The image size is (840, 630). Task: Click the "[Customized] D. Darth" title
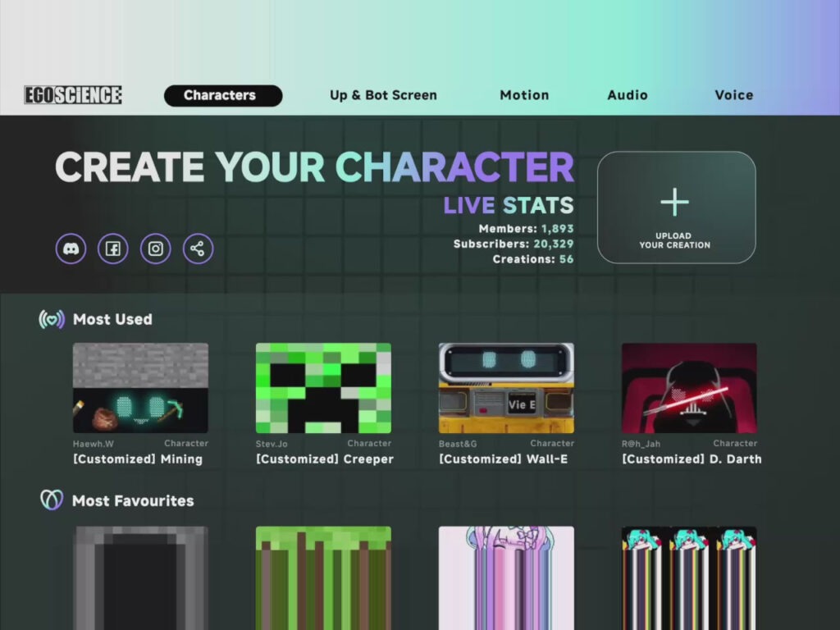coord(692,459)
